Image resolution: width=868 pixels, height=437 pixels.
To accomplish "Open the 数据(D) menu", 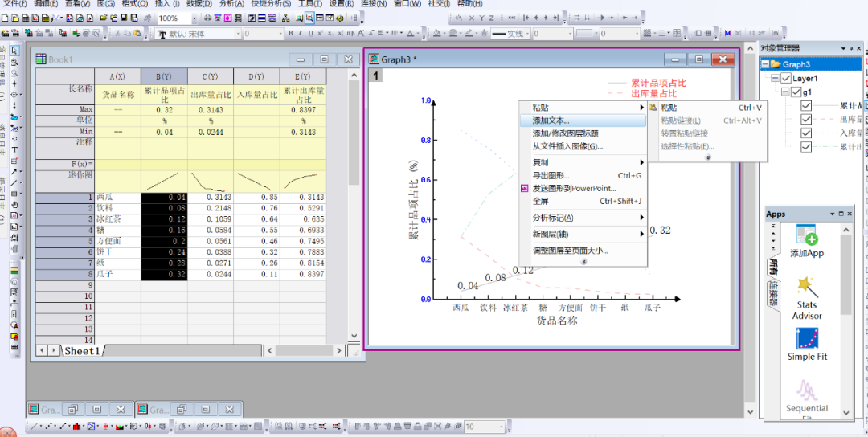I will [x=199, y=4].
